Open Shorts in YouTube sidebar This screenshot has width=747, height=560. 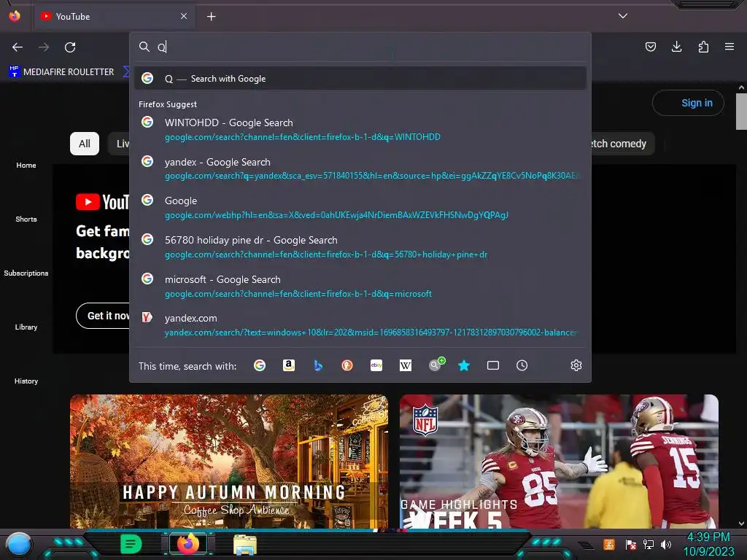[x=26, y=219]
